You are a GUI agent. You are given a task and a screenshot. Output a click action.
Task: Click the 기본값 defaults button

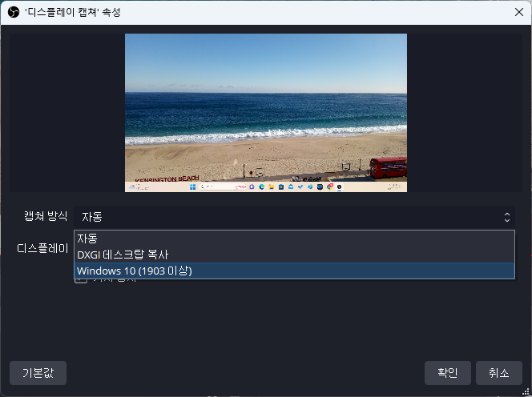(x=38, y=373)
